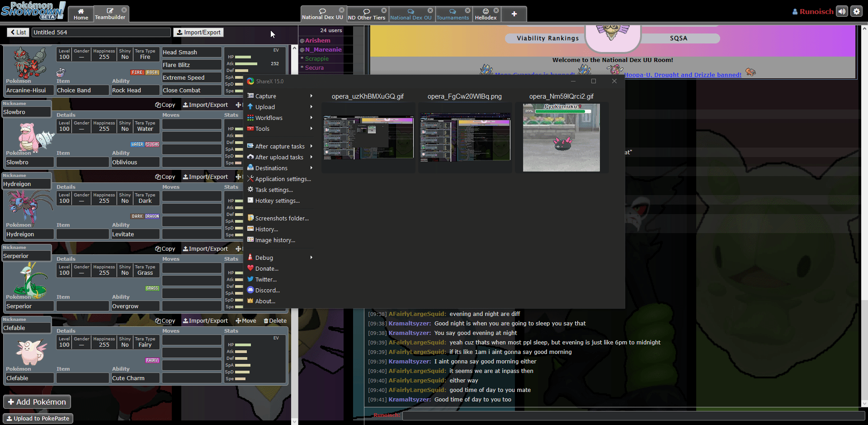Select opera_Nm59lQrci2.gif Pyukumuku thumbnail

[x=561, y=138]
